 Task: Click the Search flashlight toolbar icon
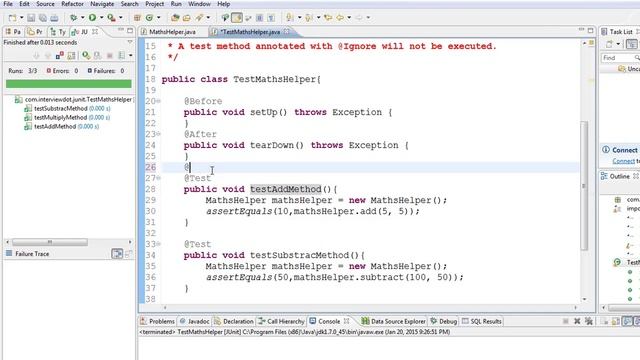[200, 18]
